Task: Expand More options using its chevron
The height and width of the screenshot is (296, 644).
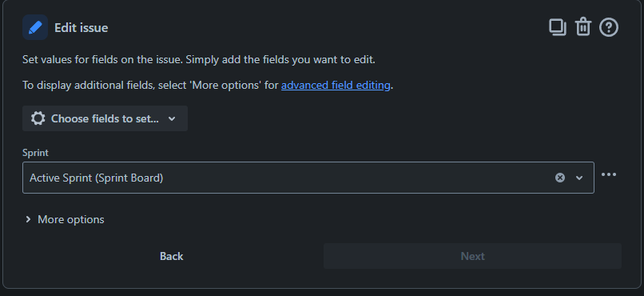Action: [28, 219]
